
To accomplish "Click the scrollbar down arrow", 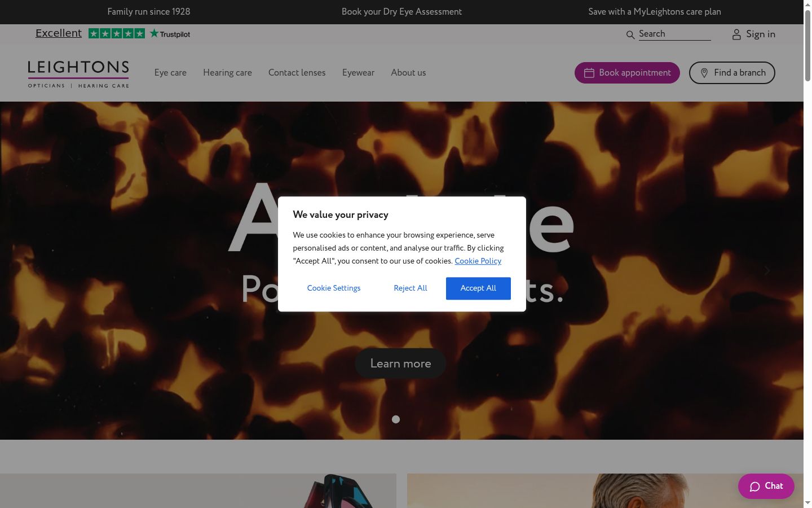I will (807, 502).
